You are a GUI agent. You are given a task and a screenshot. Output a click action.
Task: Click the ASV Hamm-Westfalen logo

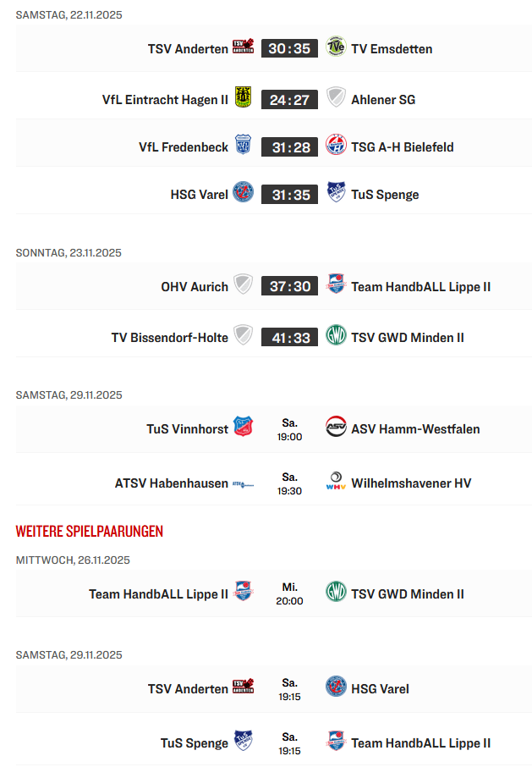(336, 428)
